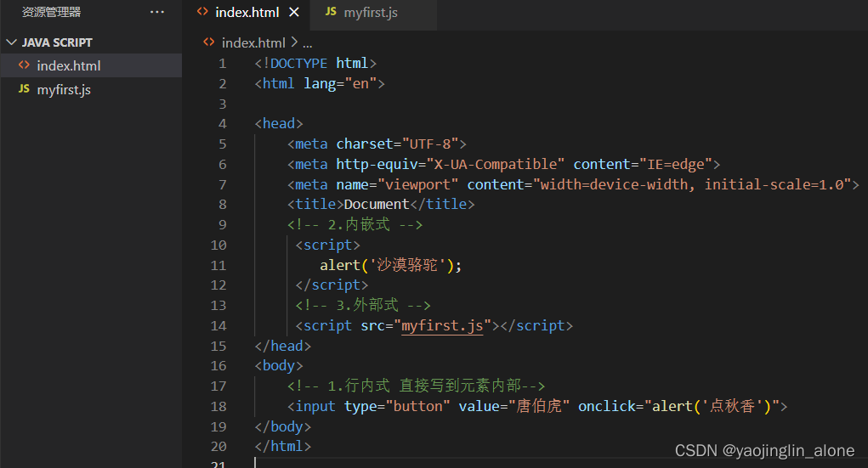Click the closing html tag on line 20
Image resolution: width=868 pixels, height=468 pixels.
pyautogui.click(x=283, y=447)
